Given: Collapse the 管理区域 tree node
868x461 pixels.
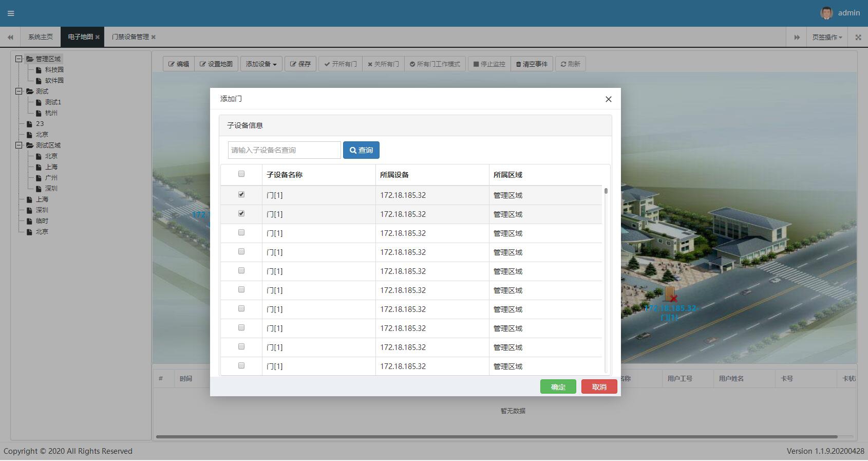Looking at the screenshot, I should pos(19,59).
